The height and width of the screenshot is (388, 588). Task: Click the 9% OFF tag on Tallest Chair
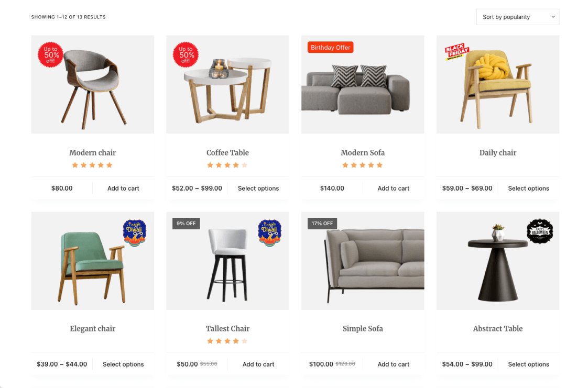pos(186,224)
